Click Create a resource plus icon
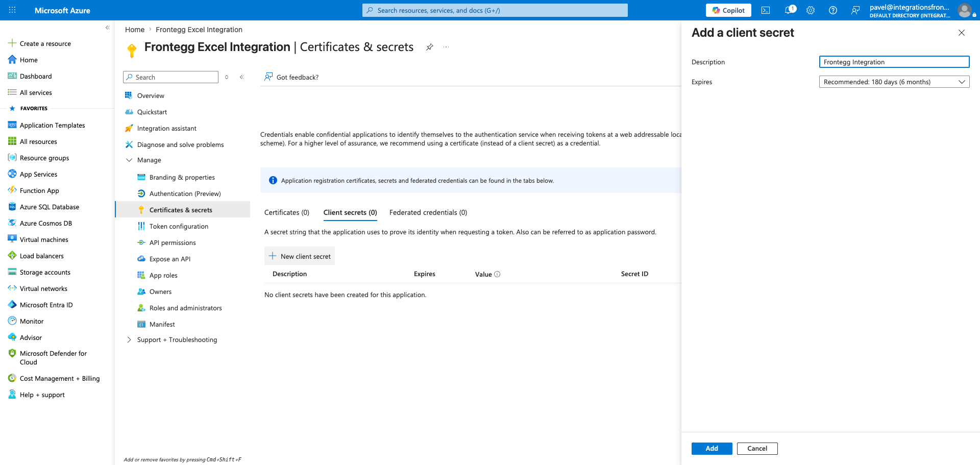The width and height of the screenshot is (980, 465). pos(12,43)
